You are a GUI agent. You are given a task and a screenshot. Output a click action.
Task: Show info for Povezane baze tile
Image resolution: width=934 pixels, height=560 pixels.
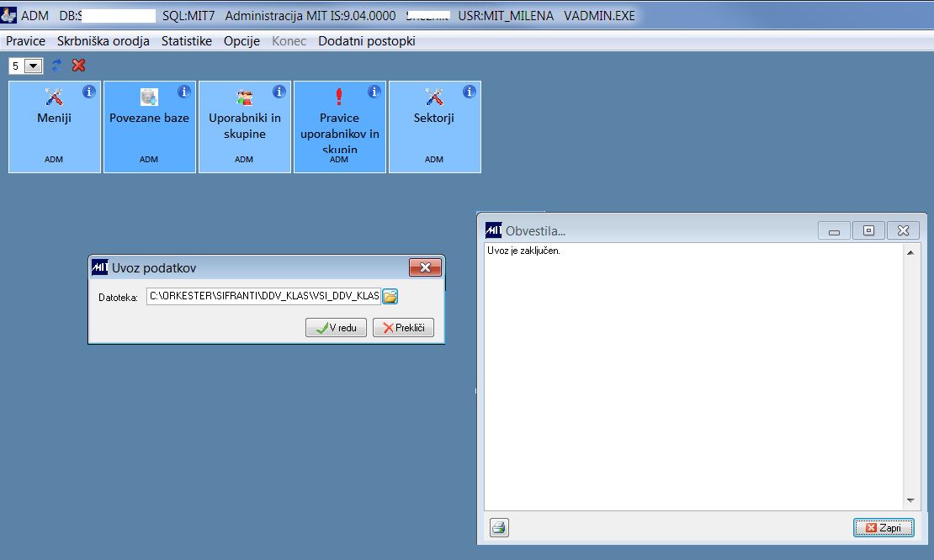pyautogui.click(x=184, y=92)
